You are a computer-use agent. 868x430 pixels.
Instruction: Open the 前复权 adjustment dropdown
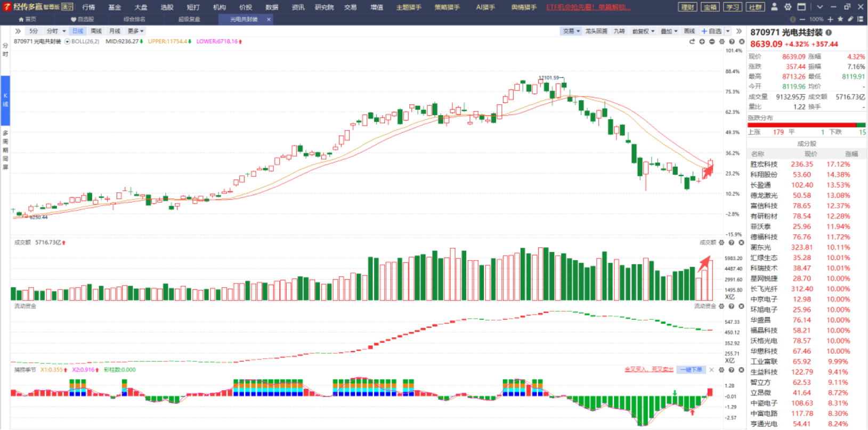pyautogui.click(x=643, y=31)
